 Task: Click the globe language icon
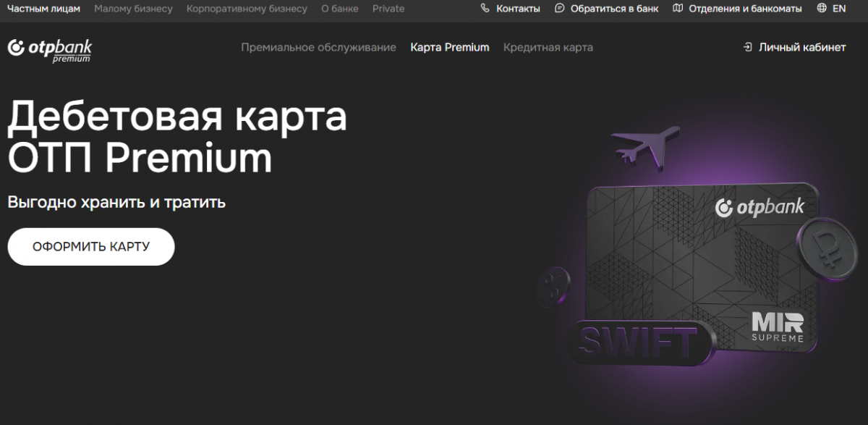click(x=822, y=9)
